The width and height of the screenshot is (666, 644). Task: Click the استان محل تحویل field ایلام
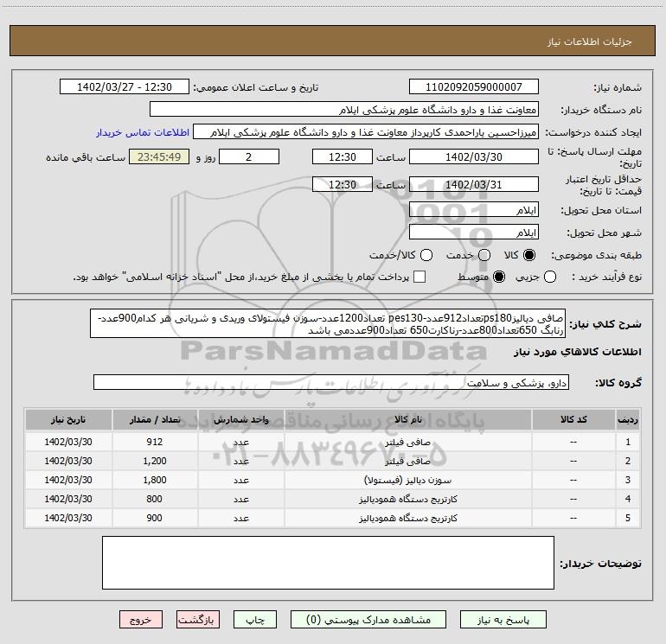(x=474, y=210)
